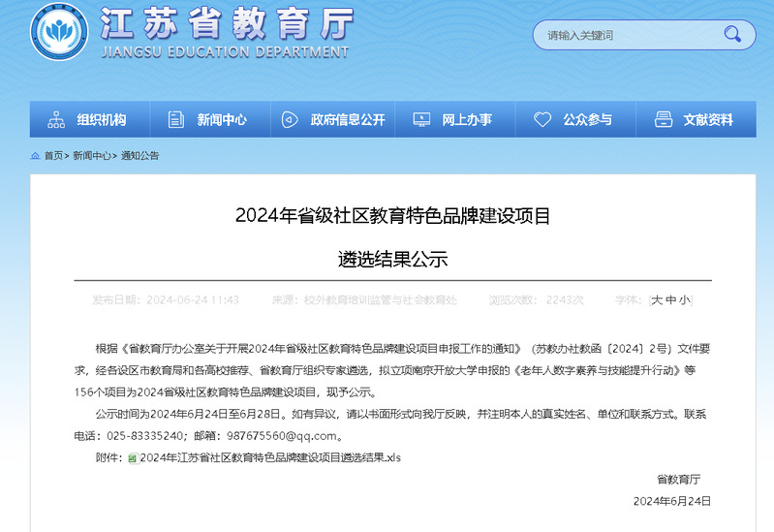Set font size to 中
This screenshot has height=532, width=774.
tap(670, 300)
